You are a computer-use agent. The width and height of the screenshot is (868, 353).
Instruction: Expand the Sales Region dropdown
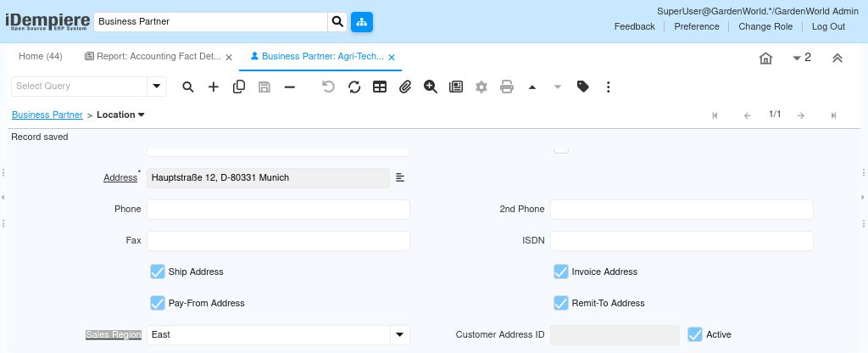[399, 335]
